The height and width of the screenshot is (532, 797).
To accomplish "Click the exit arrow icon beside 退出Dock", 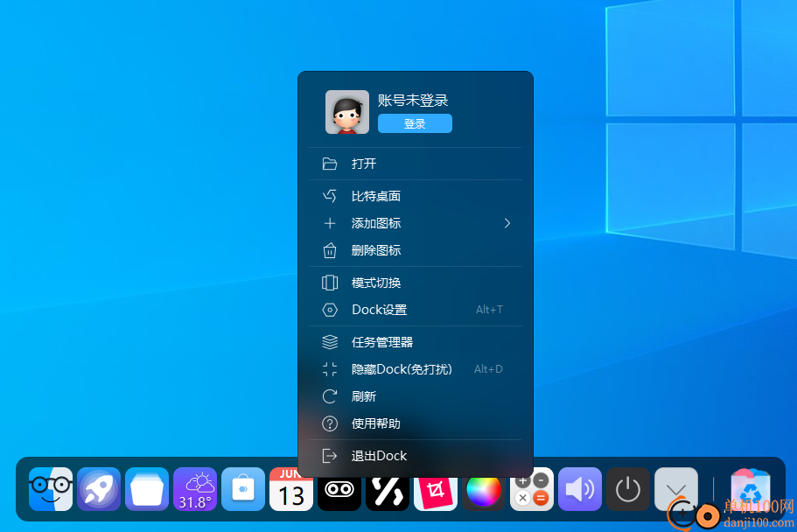I will (330, 456).
